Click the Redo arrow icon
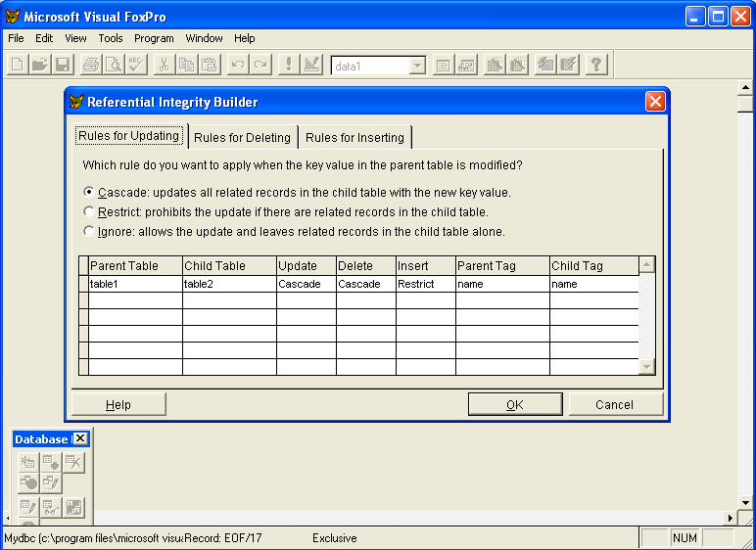The width and height of the screenshot is (756, 550). coord(260,65)
